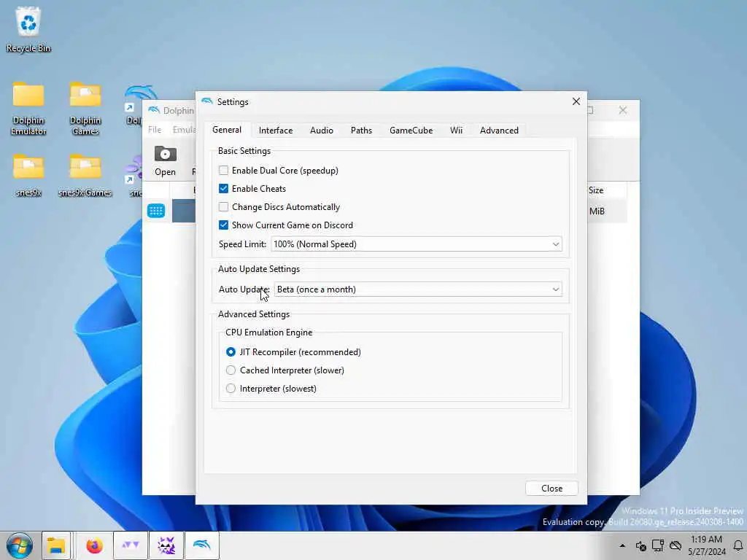Go to the Paths tab
The width and height of the screenshot is (747, 560).
pos(361,130)
